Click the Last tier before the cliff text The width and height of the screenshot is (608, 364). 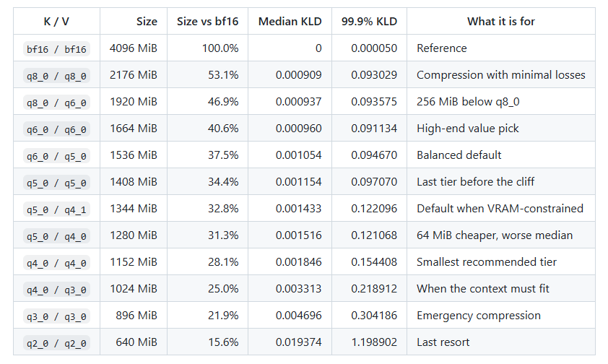475,182
